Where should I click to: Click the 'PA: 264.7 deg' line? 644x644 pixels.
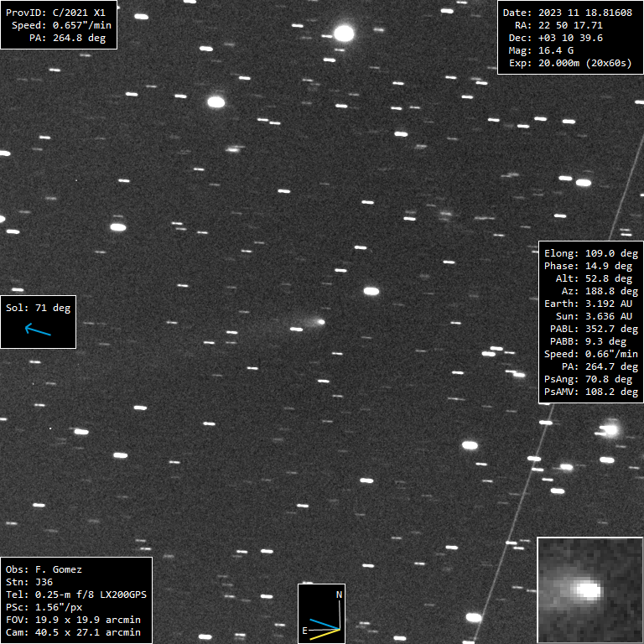coord(600,366)
